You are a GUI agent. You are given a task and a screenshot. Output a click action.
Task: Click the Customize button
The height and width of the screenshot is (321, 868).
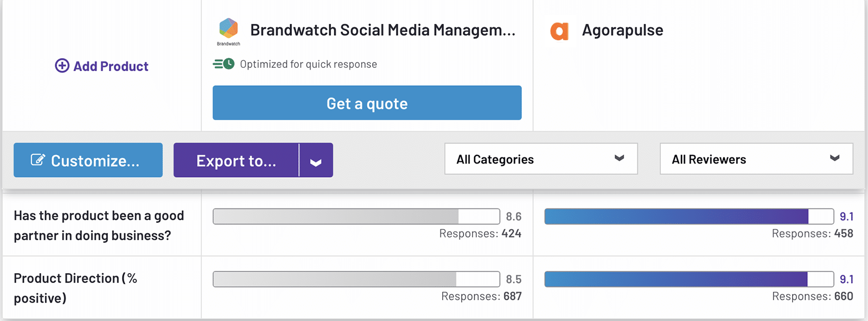(88, 160)
